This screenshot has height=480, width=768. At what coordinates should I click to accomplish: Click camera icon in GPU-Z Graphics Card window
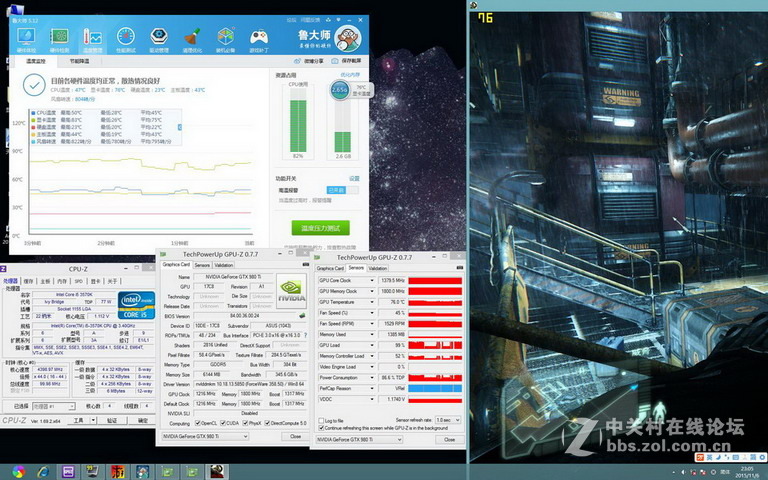(306, 264)
